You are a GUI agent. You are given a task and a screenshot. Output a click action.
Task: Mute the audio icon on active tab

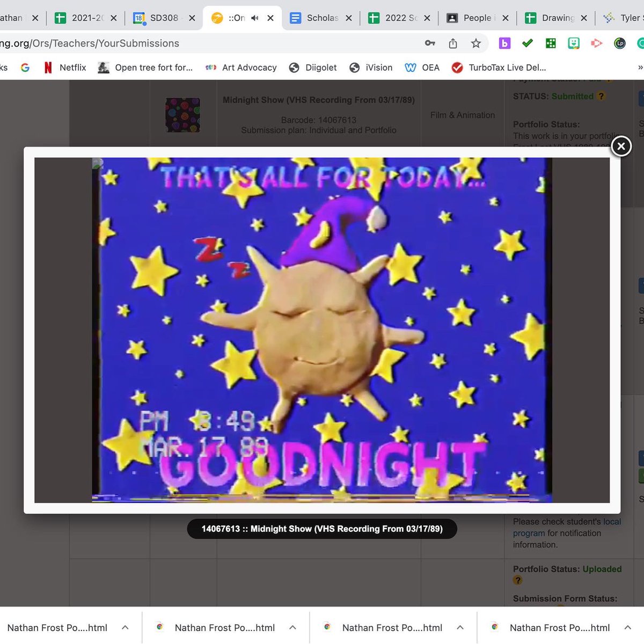point(255,18)
